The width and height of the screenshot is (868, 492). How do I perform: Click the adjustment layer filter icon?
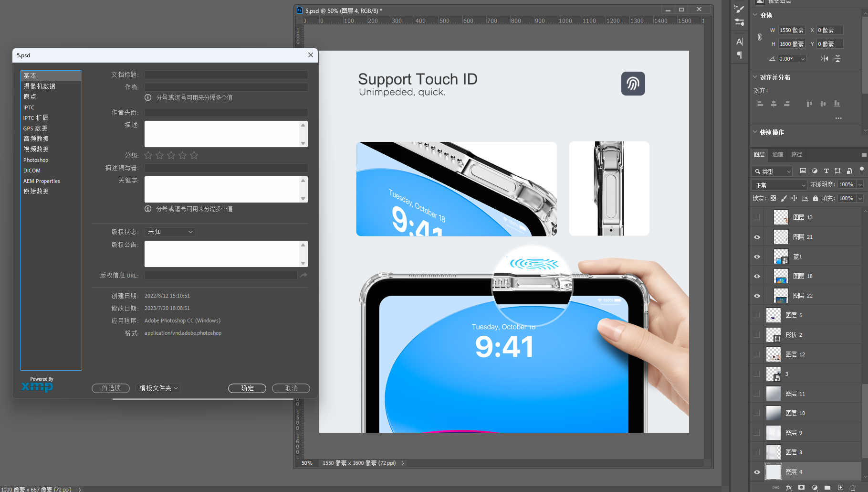point(815,171)
